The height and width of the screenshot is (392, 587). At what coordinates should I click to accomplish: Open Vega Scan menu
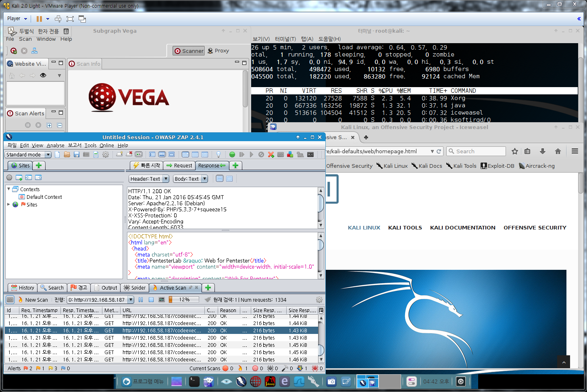[x=25, y=39]
